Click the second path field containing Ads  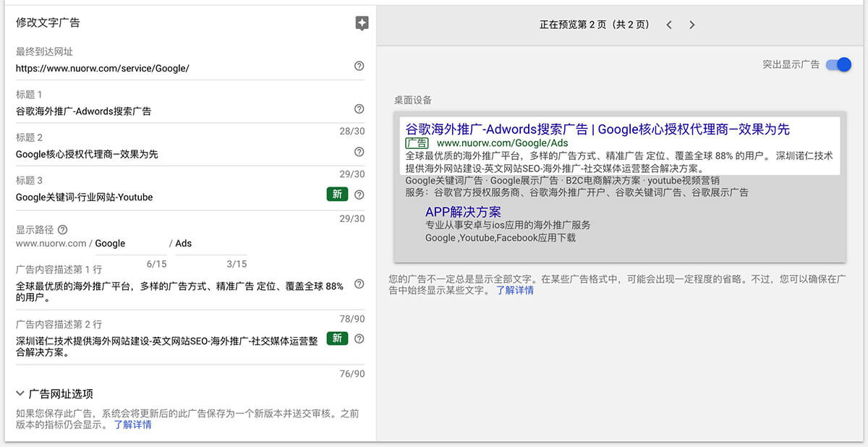click(x=210, y=244)
